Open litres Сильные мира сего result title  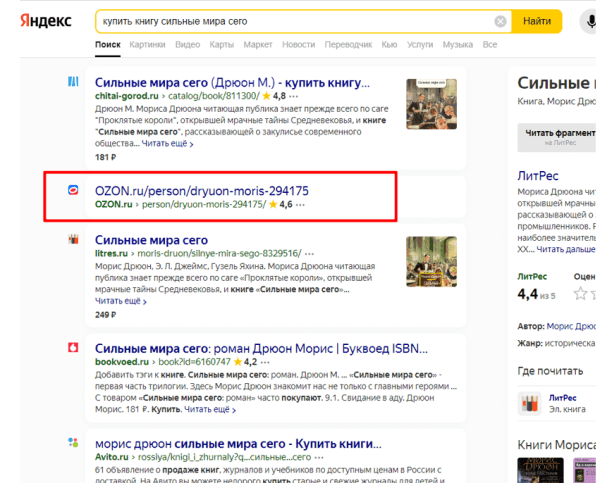pos(151,240)
